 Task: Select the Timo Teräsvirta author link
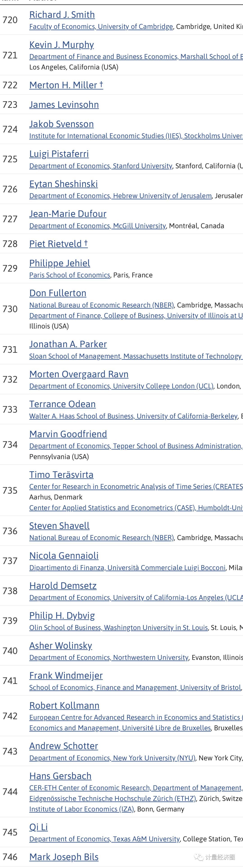tap(61, 475)
